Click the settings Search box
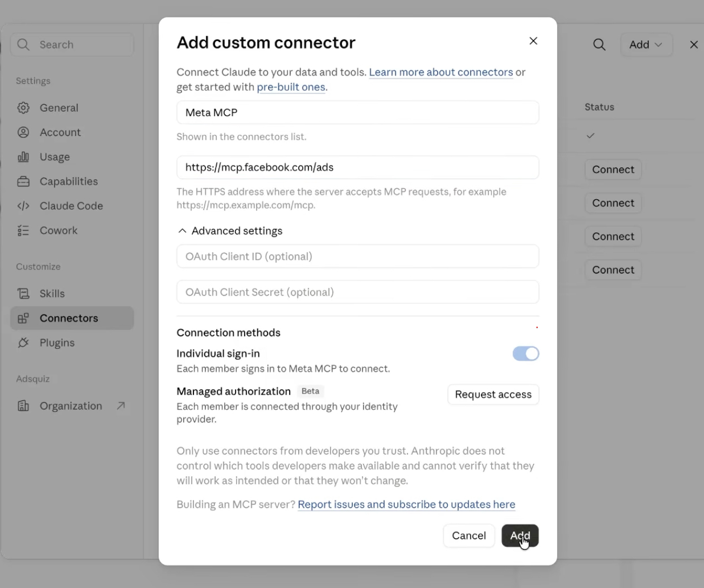The width and height of the screenshot is (704, 588). point(72,45)
